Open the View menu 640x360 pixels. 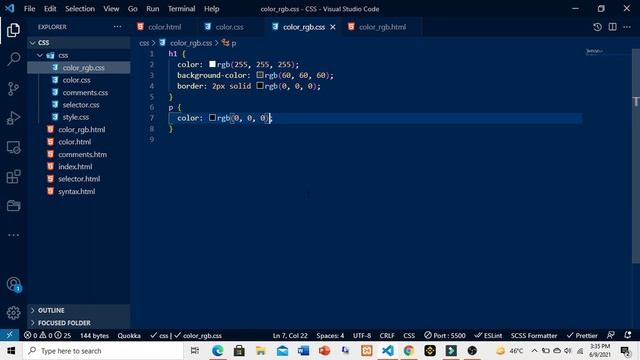(x=111, y=9)
